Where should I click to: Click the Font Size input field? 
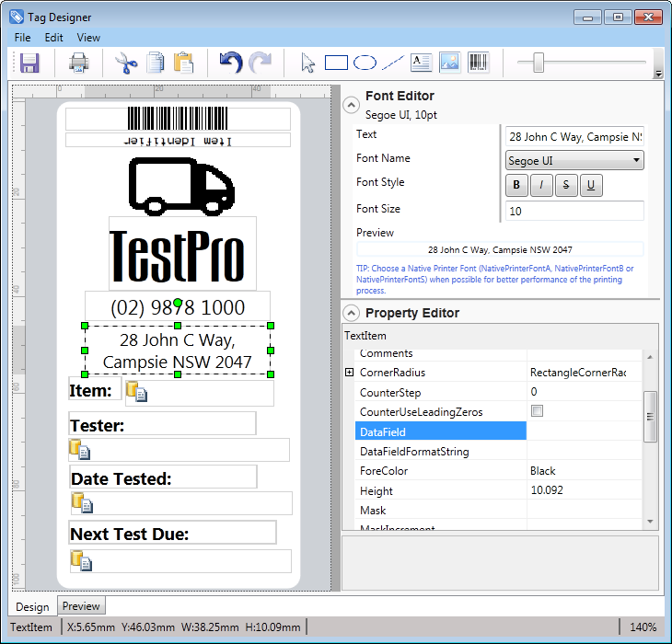[574, 211]
